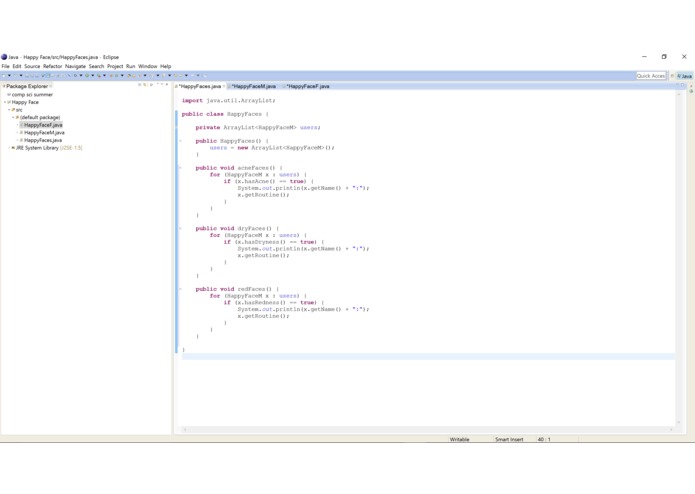Open the Run menu
695x494 pixels.
pyautogui.click(x=130, y=66)
